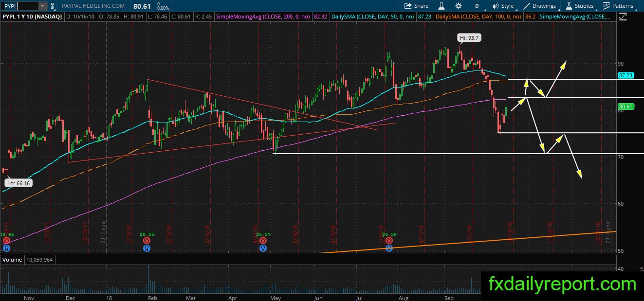Click the flask icon next to Share
This screenshot has width=644, height=301.
coord(442,6)
